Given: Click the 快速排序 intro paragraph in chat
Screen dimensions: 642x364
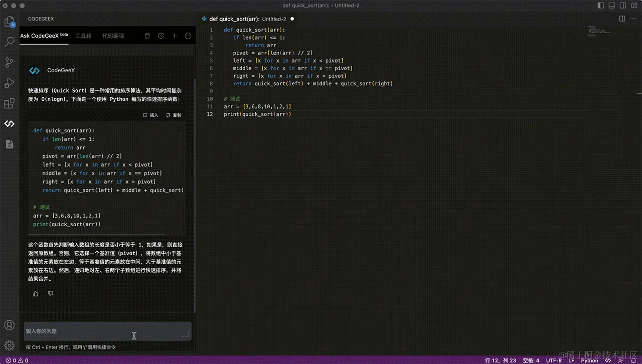Looking at the screenshot, I should [x=105, y=95].
